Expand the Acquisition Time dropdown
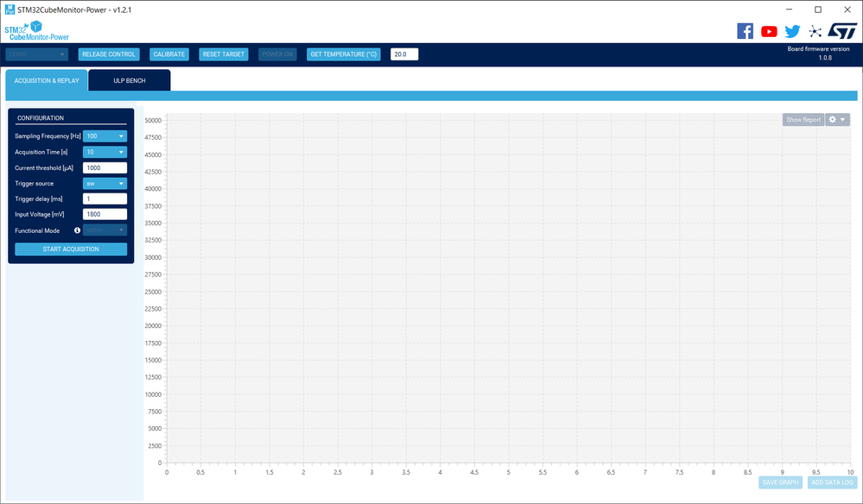 pyautogui.click(x=105, y=152)
